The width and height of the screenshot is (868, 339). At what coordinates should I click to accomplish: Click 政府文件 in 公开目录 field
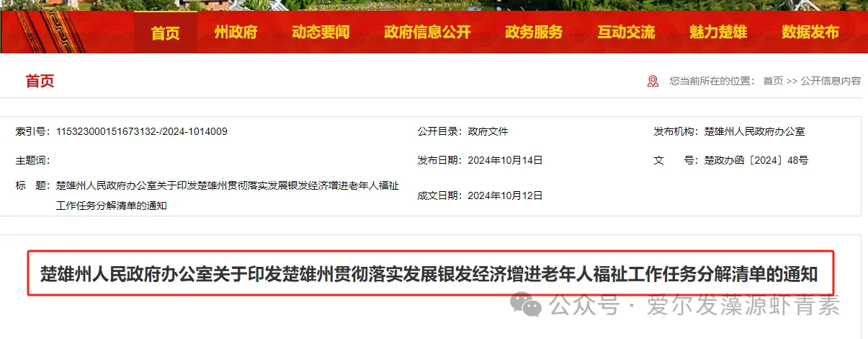[x=488, y=131]
